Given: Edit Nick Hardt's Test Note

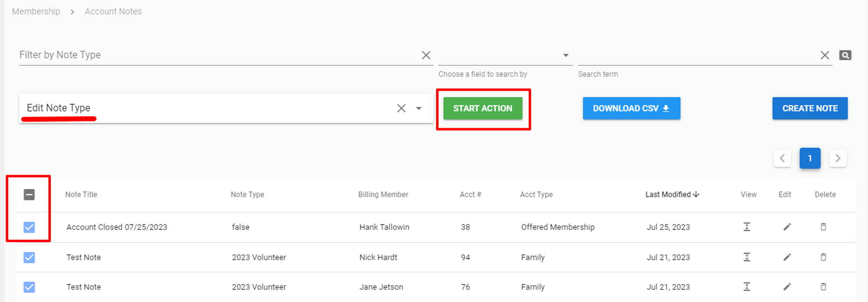Looking at the screenshot, I should (x=787, y=257).
